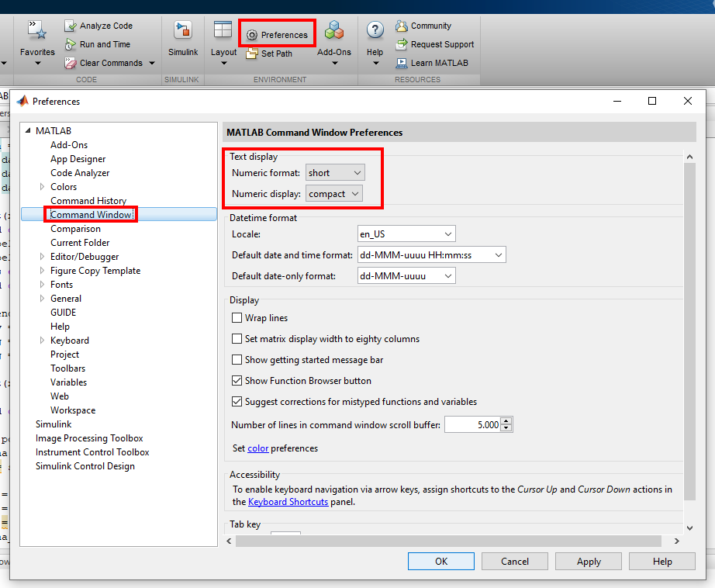Select Workspace in the preferences tree
715x588 pixels.
click(x=73, y=410)
